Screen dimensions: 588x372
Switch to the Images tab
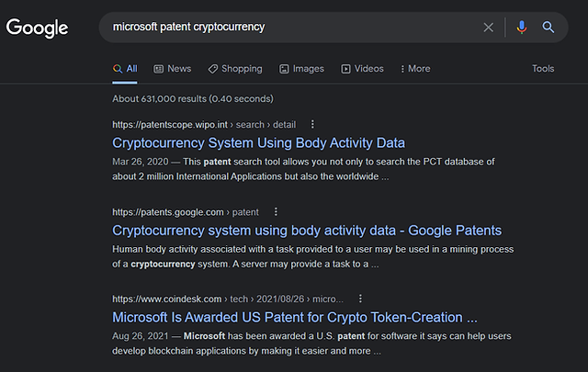[x=301, y=69]
